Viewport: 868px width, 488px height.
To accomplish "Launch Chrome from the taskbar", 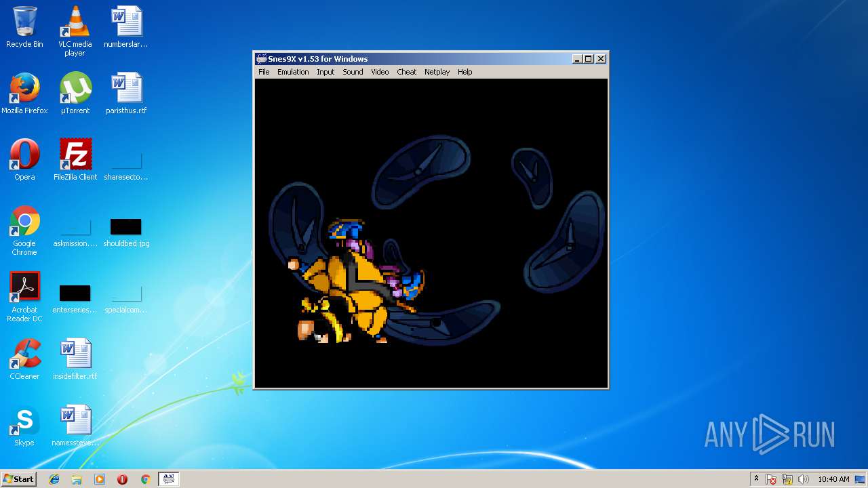I will [x=145, y=479].
